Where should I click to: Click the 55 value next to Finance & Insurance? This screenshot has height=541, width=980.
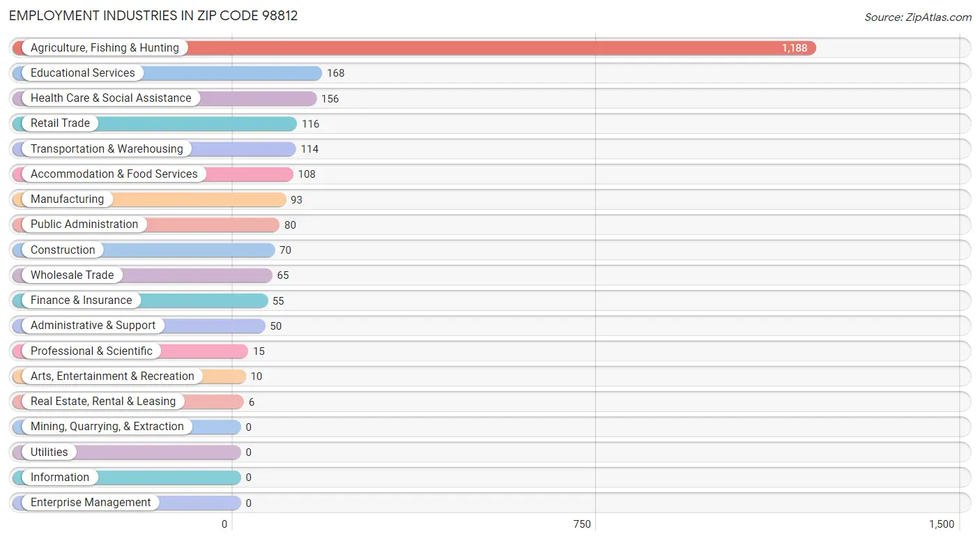point(278,301)
